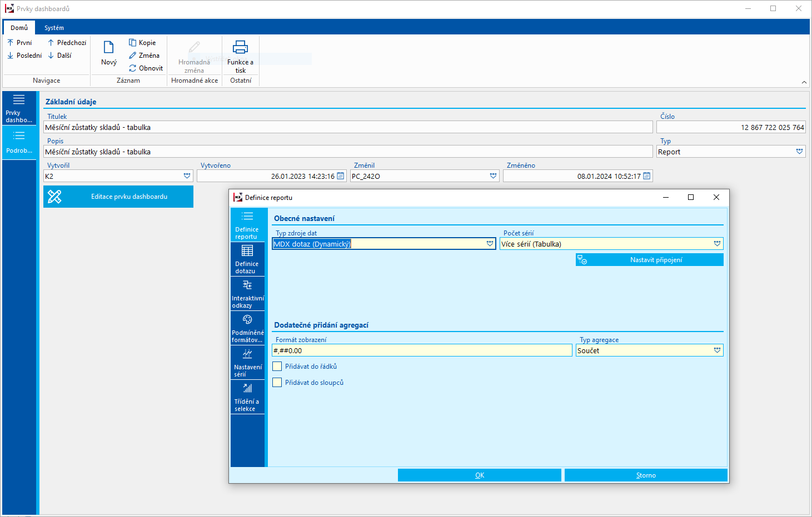This screenshot has height=517, width=812.
Task: Collapse the ribbon with chevron arrow
Action: (804, 82)
